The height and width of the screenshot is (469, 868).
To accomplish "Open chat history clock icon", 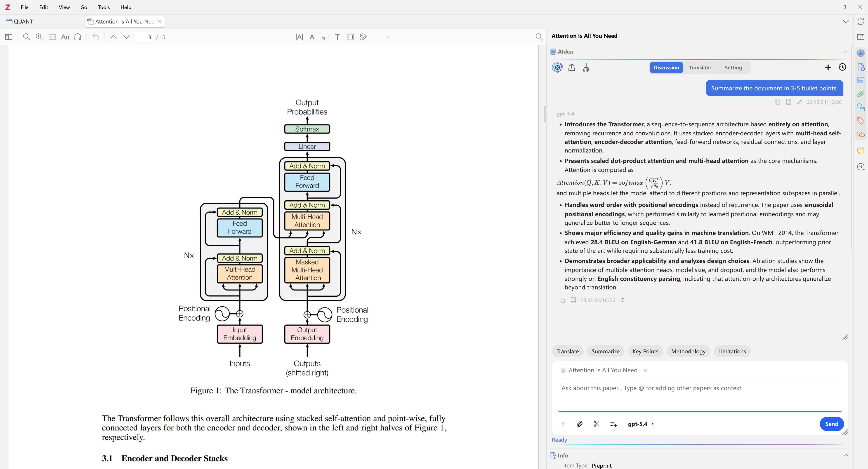I will pos(842,67).
